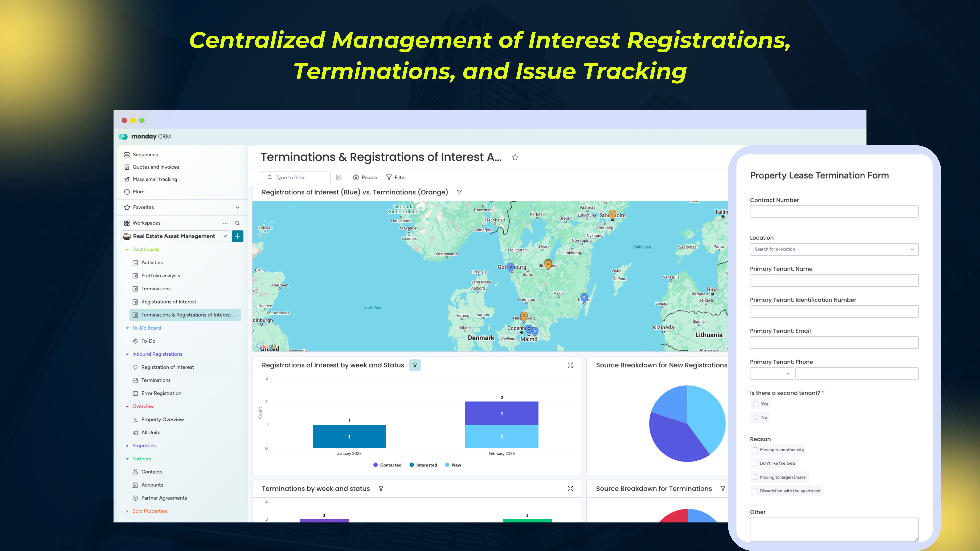Collapse the Partners folder

click(x=127, y=459)
